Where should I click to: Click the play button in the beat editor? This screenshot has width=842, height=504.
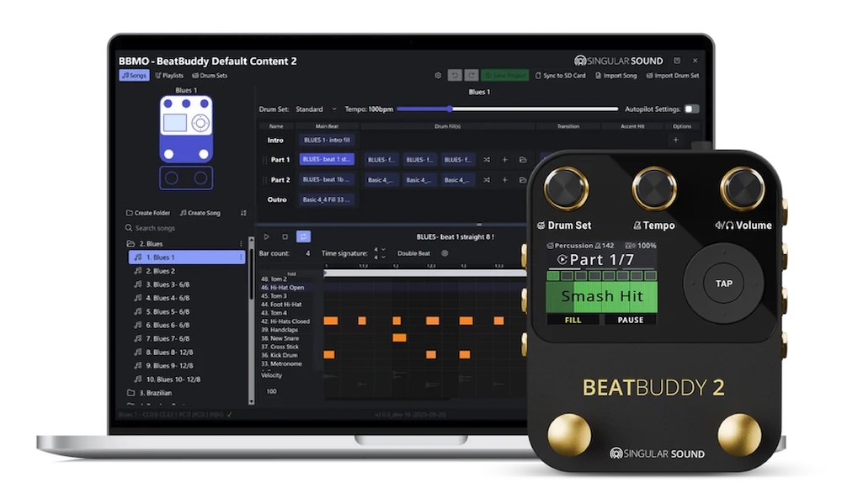[x=267, y=237]
